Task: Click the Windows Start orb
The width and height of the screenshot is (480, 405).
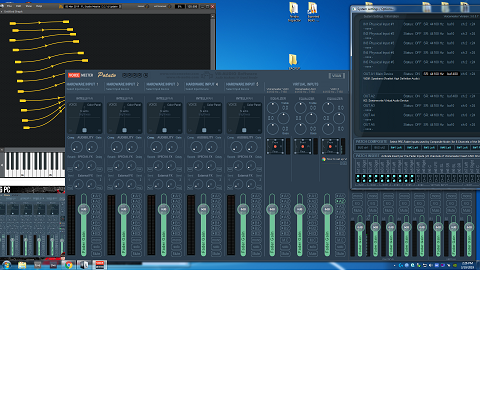Action: [6, 265]
